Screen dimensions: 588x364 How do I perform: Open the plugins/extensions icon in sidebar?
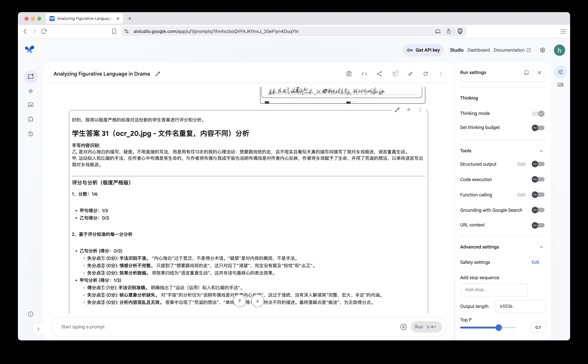pos(31,119)
